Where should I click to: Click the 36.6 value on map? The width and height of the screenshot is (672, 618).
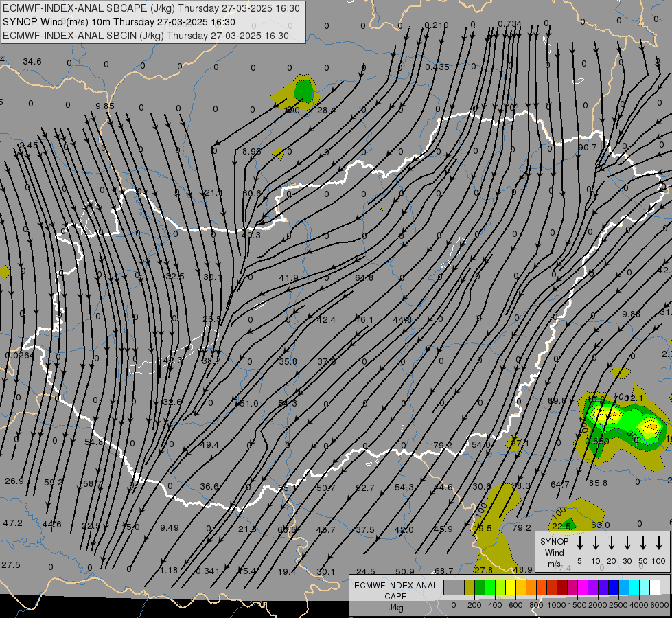click(209, 487)
